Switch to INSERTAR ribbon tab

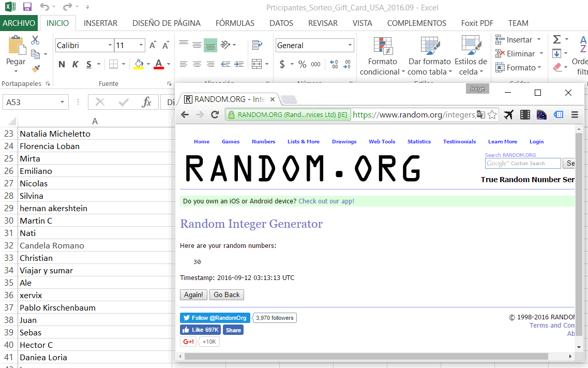click(100, 23)
